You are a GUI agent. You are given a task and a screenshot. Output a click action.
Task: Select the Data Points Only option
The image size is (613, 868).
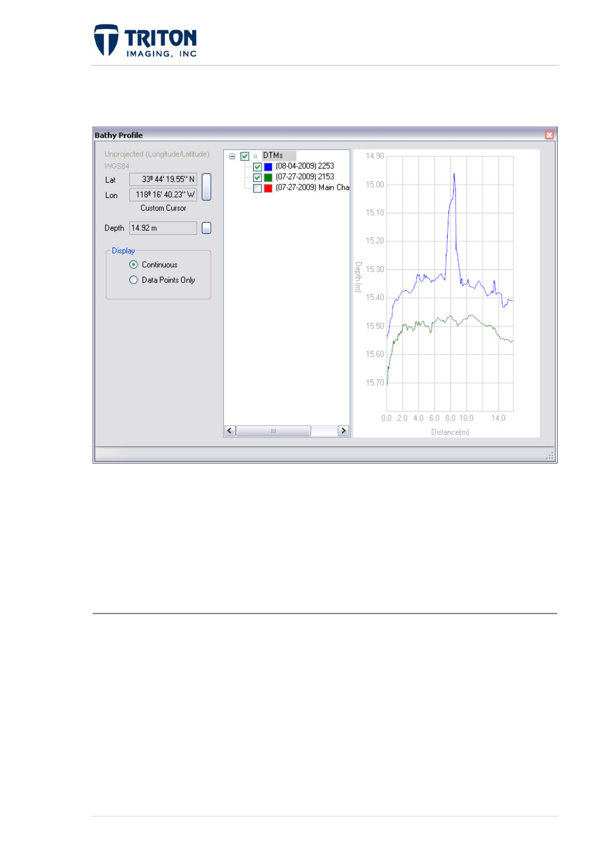(x=134, y=280)
